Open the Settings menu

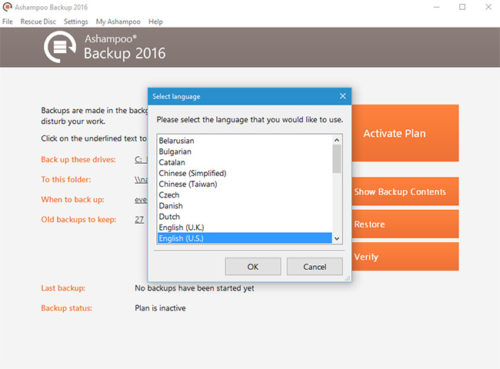(76, 22)
